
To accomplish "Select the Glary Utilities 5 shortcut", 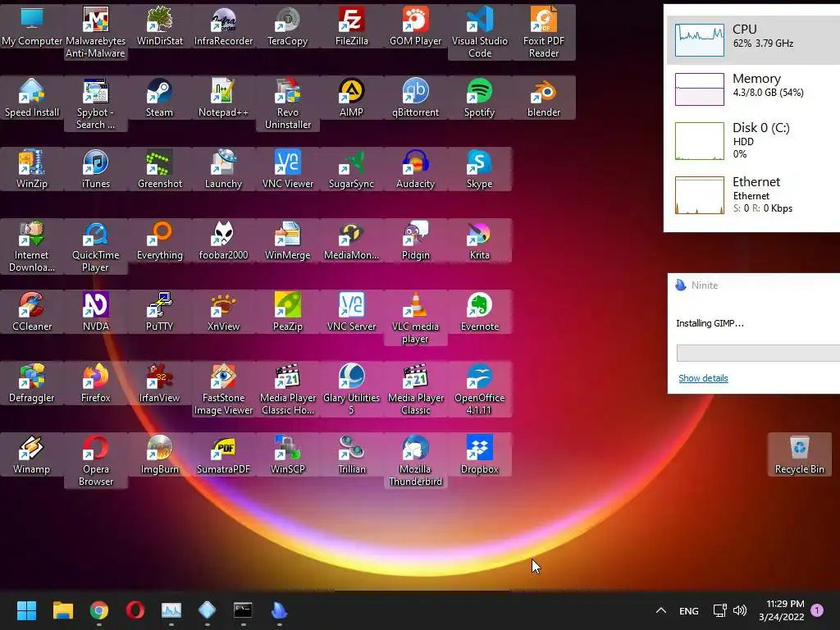I will point(351,389).
